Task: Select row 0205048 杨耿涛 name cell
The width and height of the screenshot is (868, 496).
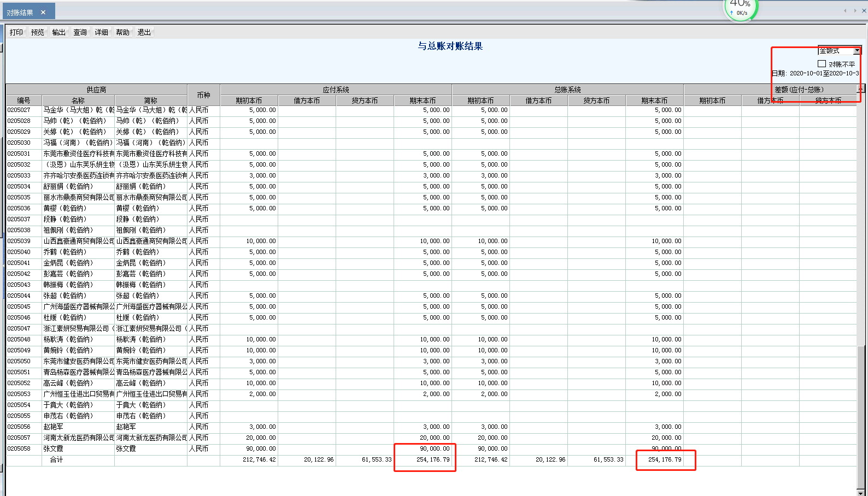Action: 78,339
